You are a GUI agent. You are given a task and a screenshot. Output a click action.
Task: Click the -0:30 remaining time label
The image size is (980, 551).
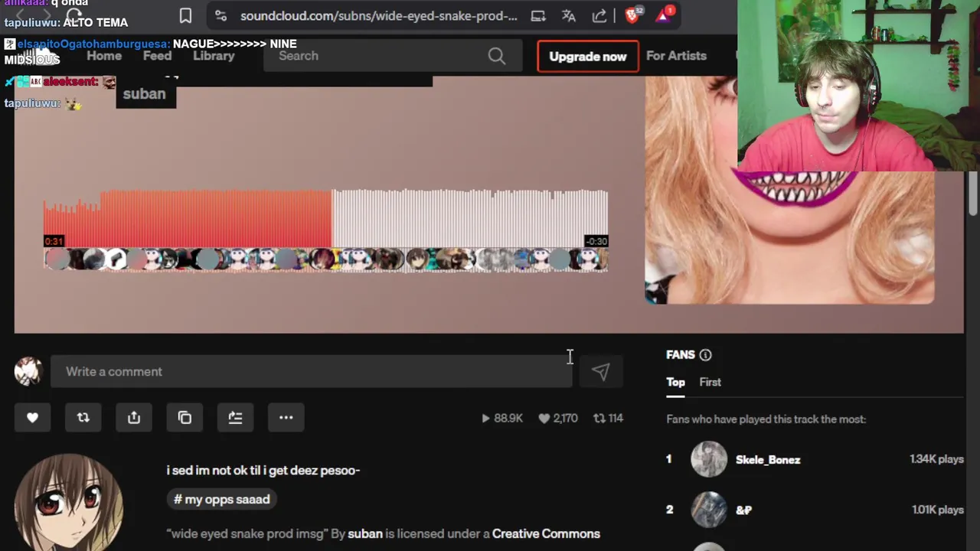point(596,242)
